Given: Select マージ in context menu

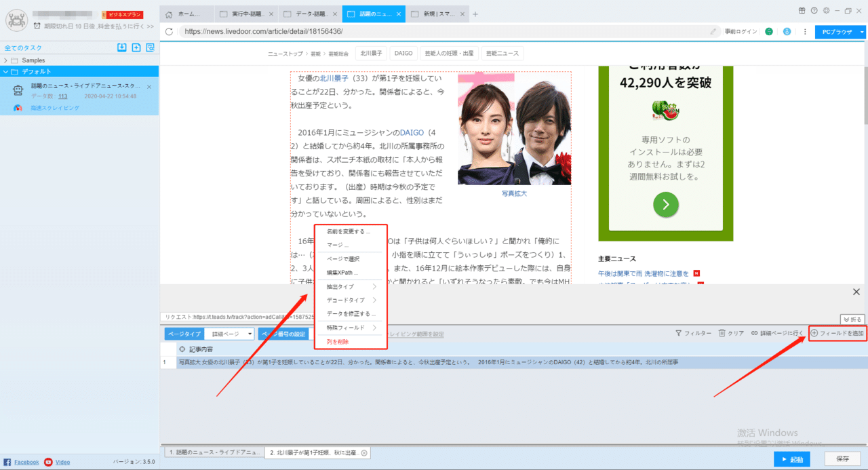Looking at the screenshot, I should pyautogui.click(x=337, y=245).
